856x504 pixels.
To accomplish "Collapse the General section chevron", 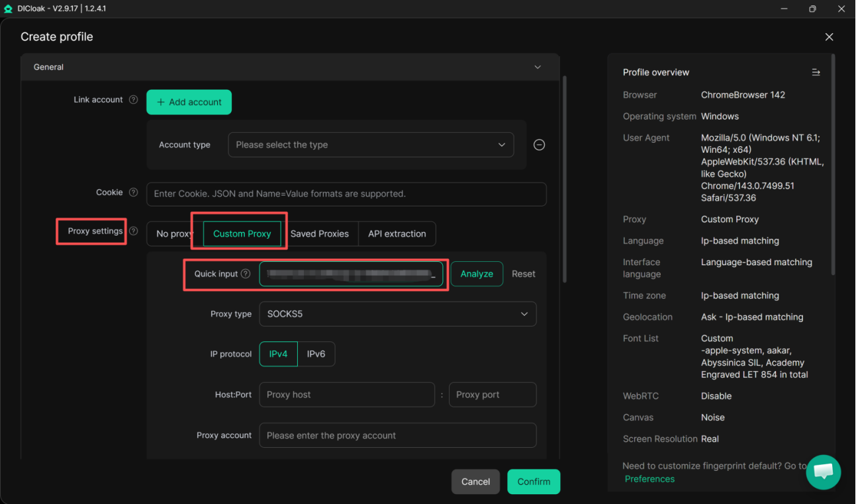I will (538, 67).
